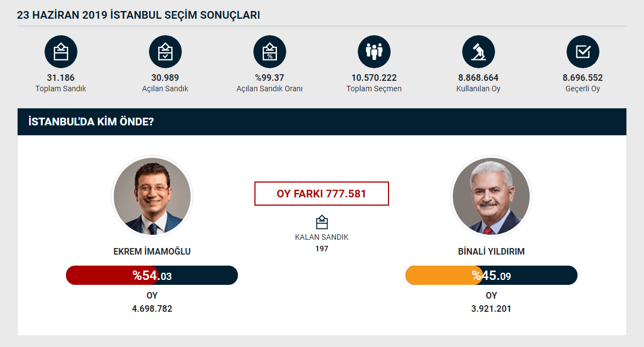The image size is (644, 347).
Task: Click the Açılan Sandık Oranı percent icon
Action: click(269, 52)
